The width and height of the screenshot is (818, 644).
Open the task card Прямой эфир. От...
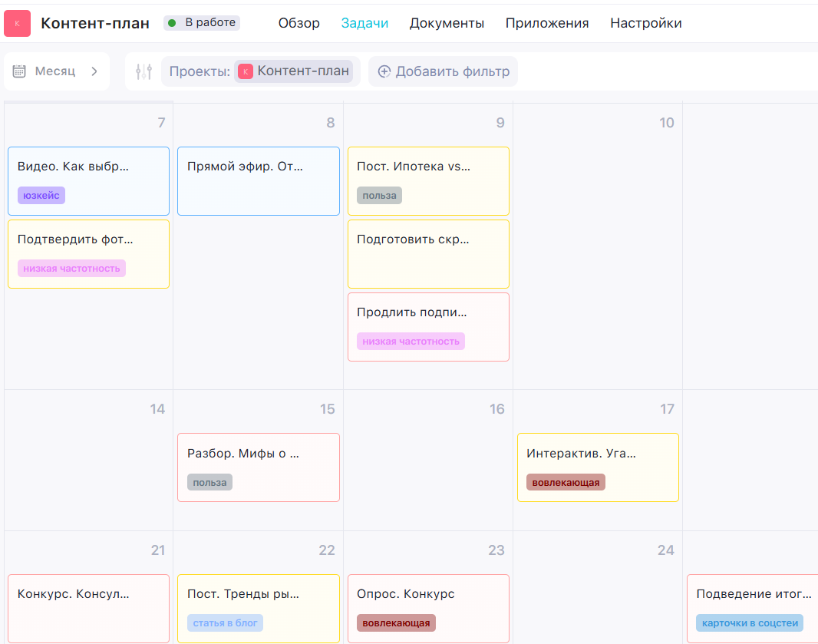click(x=259, y=181)
